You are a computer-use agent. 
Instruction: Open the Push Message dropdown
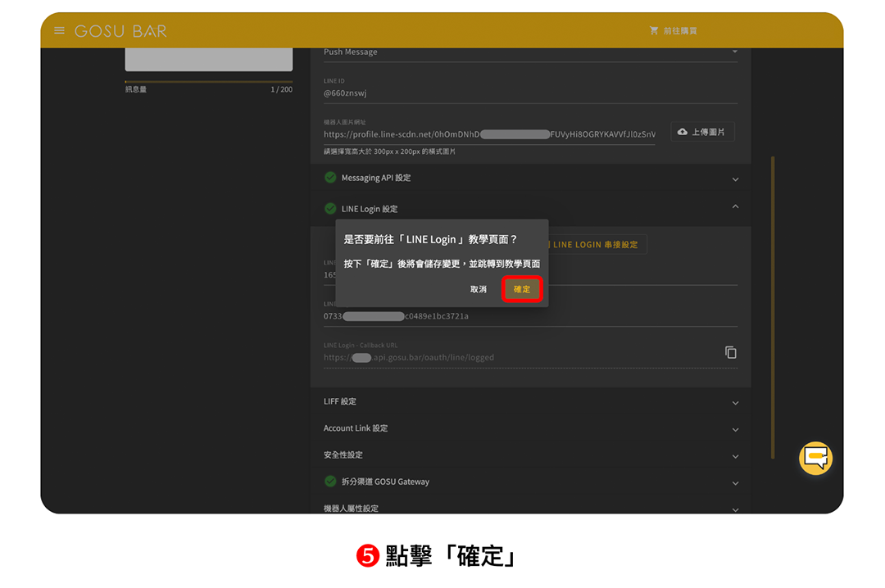pyautogui.click(x=530, y=52)
